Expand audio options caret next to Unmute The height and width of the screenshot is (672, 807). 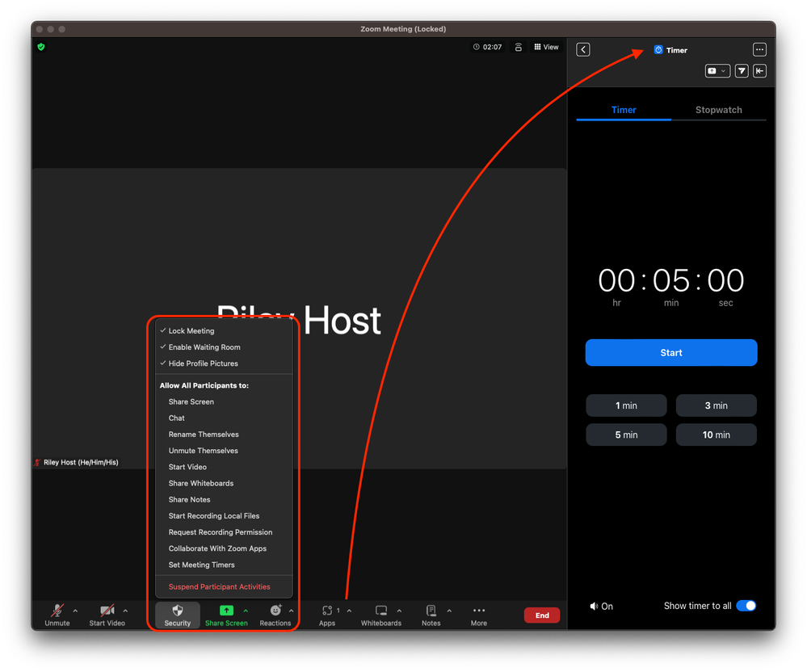coord(76,611)
